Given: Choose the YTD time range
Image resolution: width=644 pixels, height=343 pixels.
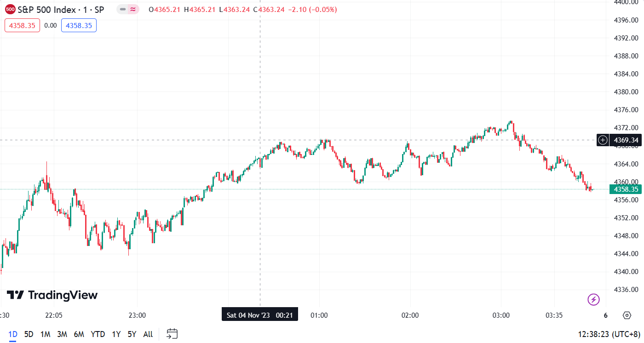Looking at the screenshot, I should [x=98, y=334].
